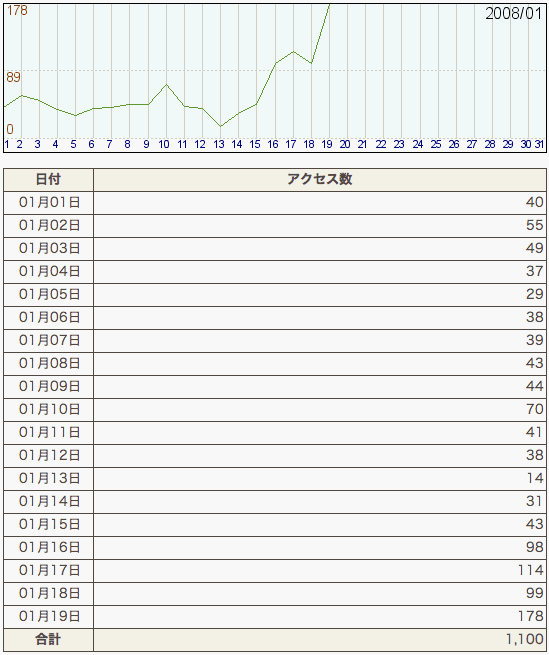Image resolution: width=549 pixels, height=655 pixels.
Task: Click day 31 on chart x-axis
Action: coord(539,145)
